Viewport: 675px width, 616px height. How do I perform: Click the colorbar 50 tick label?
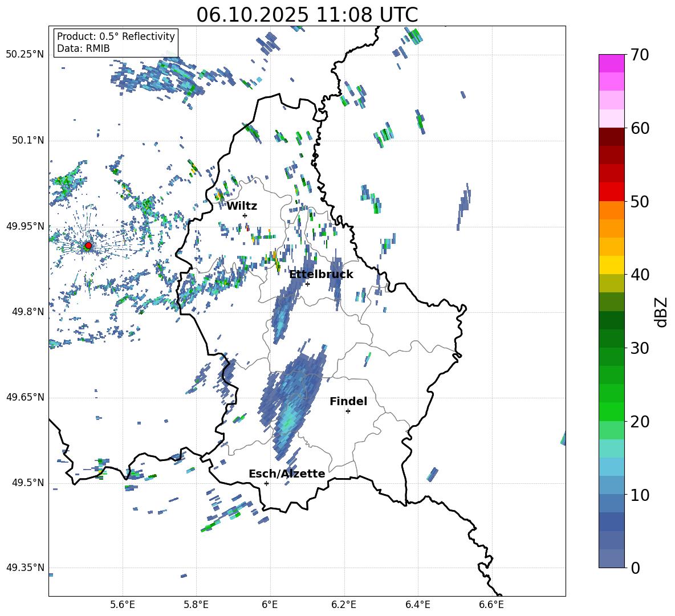click(640, 202)
